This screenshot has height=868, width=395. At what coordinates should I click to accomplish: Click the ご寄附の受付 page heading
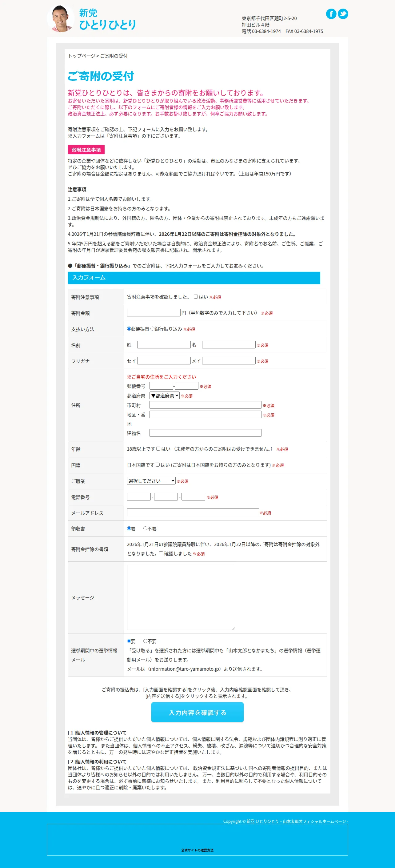coord(101,76)
